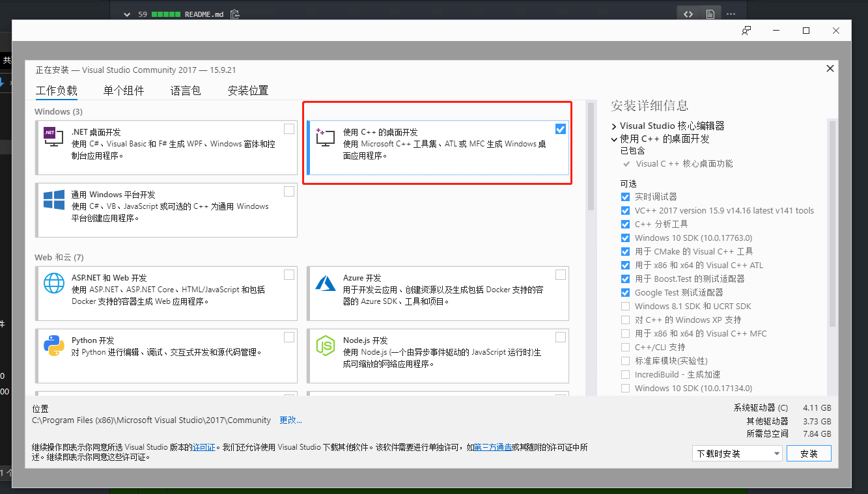Click the ASP.NET Web development globe icon
Image resolution: width=868 pixels, height=494 pixels.
click(x=53, y=282)
